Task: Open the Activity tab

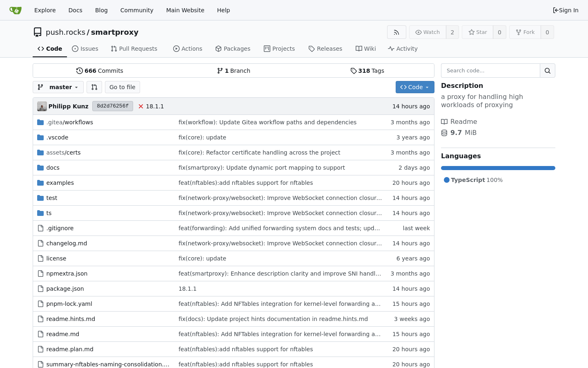Action: pyautogui.click(x=403, y=49)
